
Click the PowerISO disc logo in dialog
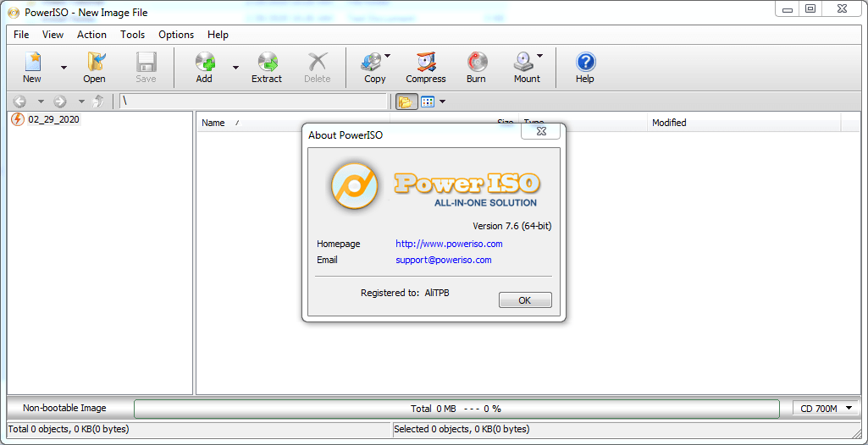[x=354, y=186]
